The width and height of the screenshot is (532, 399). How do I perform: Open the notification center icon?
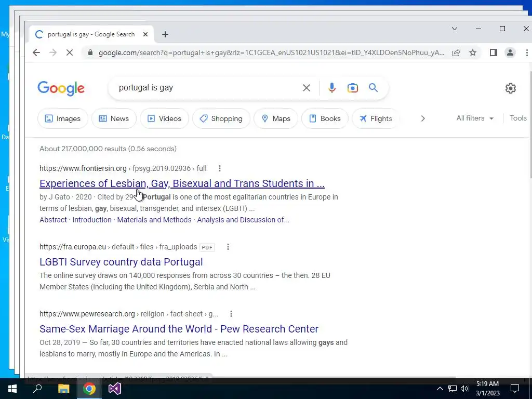tap(515, 389)
